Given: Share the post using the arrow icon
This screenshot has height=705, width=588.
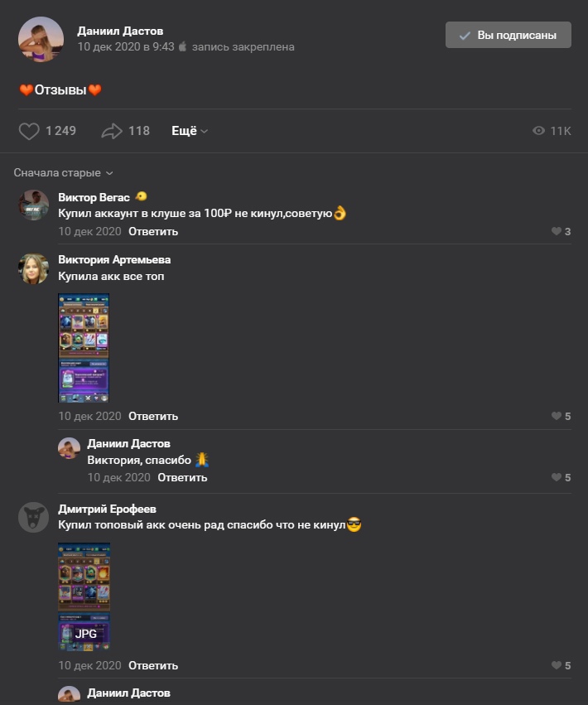Looking at the screenshot, I should tap(112, 131).
